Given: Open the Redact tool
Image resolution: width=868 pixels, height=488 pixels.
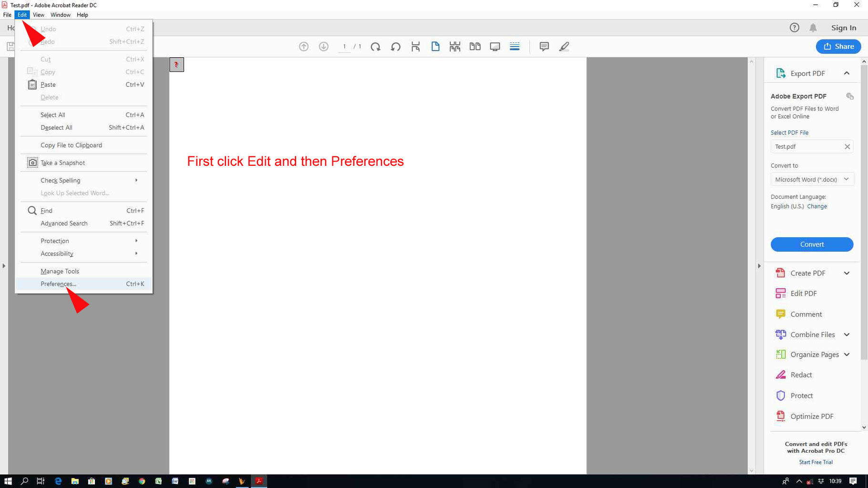Looking at the screenshot, I should tap(800, 375).
